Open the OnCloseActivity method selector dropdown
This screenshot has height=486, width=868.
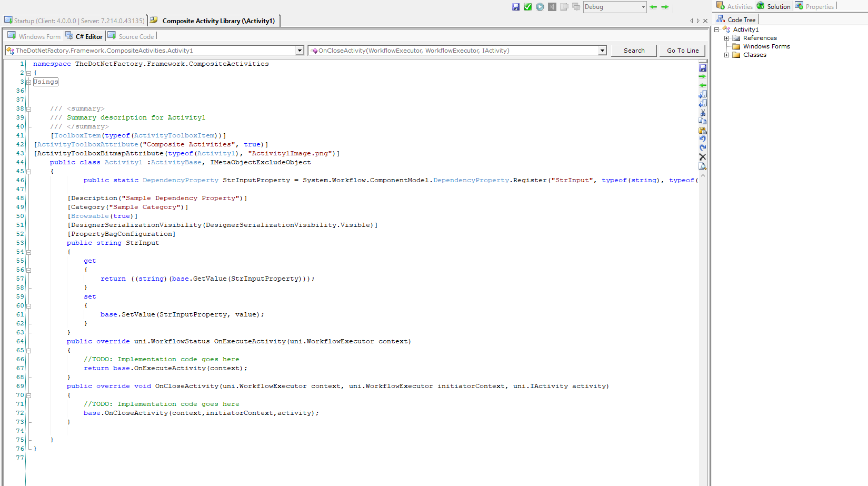click(x=602, y=51)
